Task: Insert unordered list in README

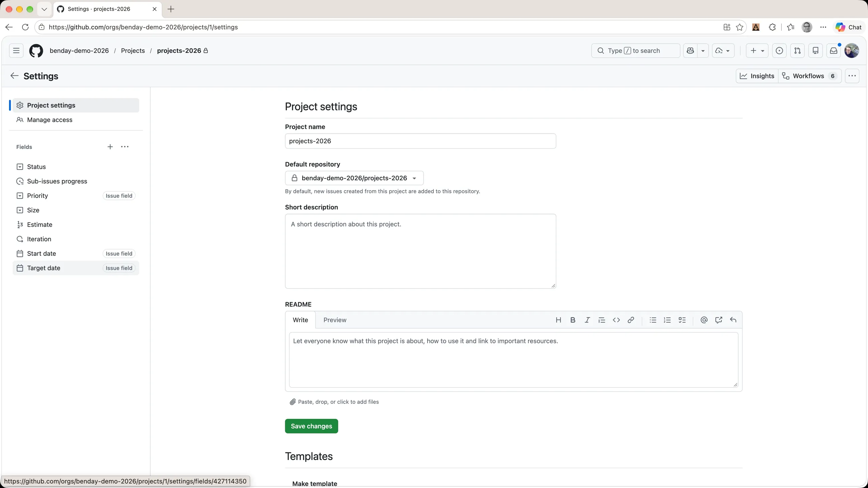Action: [653, 320]
